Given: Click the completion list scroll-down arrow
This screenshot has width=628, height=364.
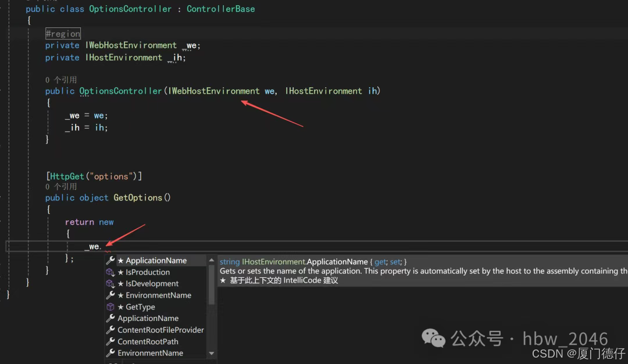Looking at the screenshot, I should (212, 354).
